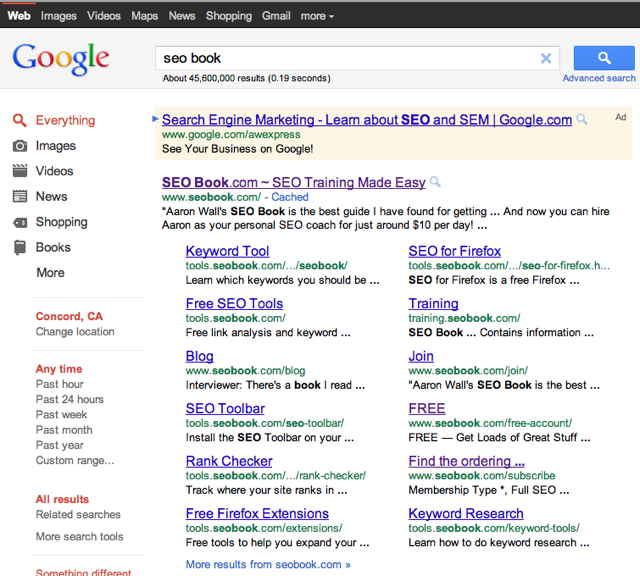
Task: Open the SEO Book.com ~ SEO Training Made Easy result
Action: tap(293, 182)
